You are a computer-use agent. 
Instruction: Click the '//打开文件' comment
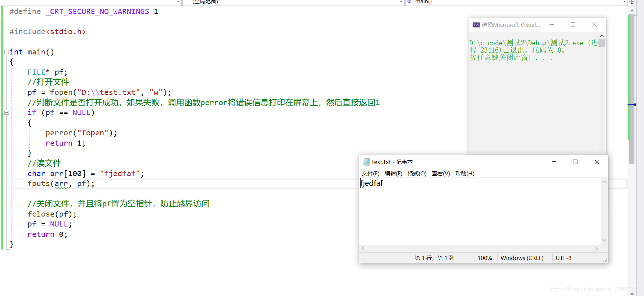coord(48,82)
